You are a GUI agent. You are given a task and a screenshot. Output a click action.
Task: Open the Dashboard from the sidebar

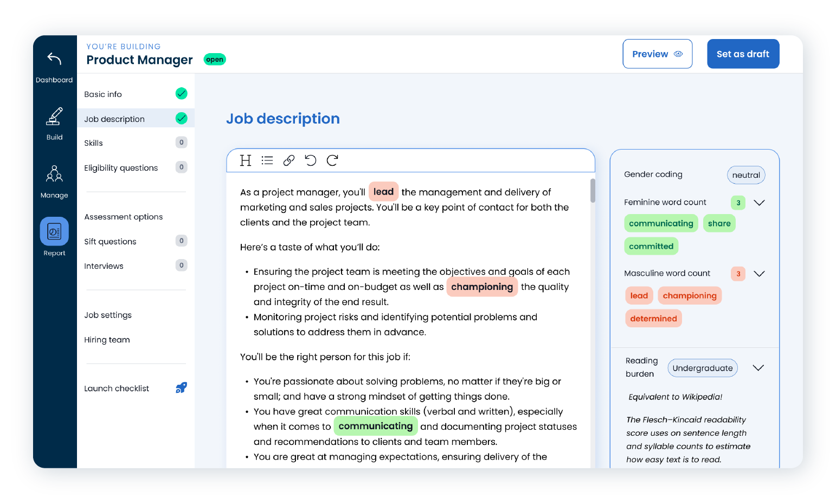tap(54, 65)
